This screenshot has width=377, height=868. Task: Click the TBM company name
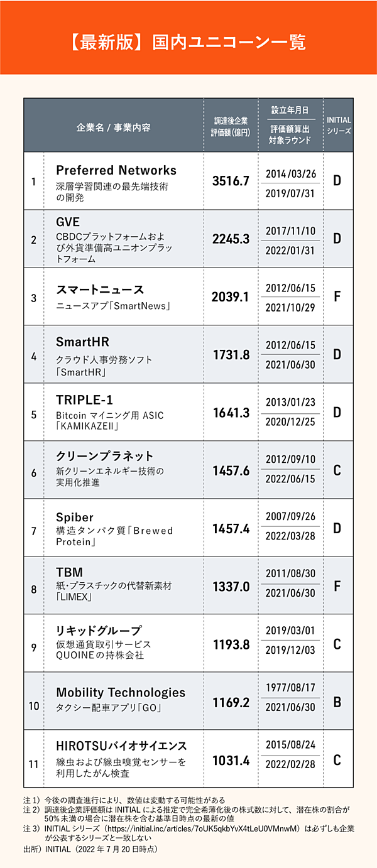click(x=70, y=572)
